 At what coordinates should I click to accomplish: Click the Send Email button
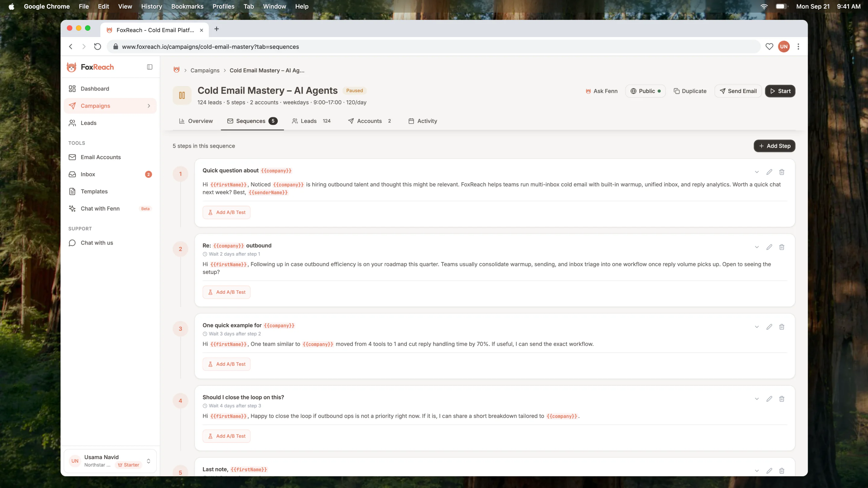pyautogui.click(x=738, y=91)
